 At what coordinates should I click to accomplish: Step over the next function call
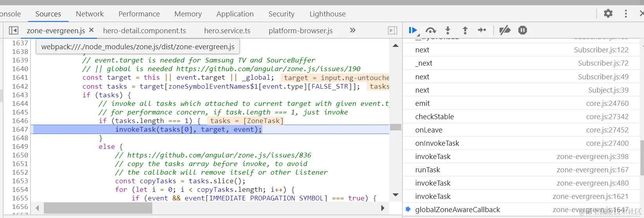click(x=431, y=30)
